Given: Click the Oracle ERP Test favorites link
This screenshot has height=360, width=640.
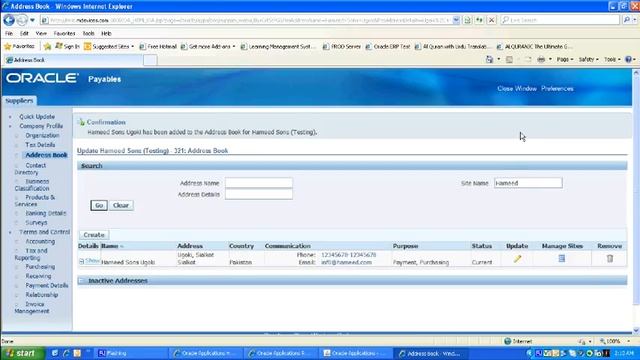Looking at the screenshot, I should [388, 47].
